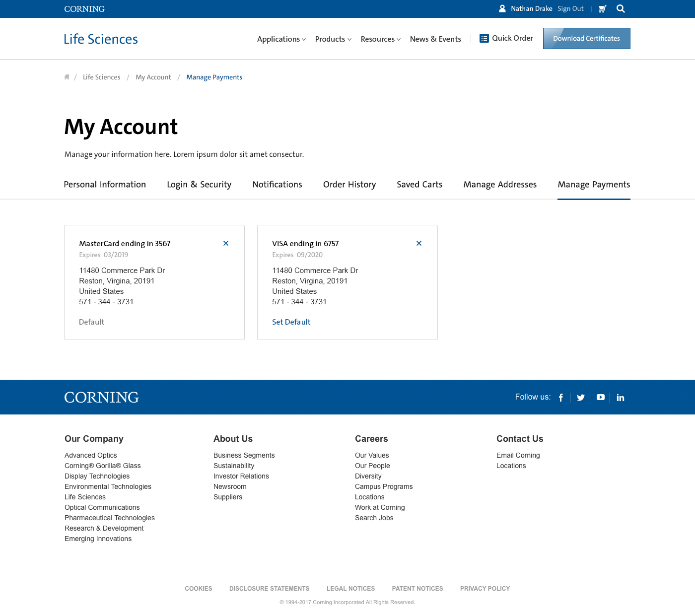The image size is (695, 616).
Task: Open Patent Notices footer link
Action: [417, 589]
